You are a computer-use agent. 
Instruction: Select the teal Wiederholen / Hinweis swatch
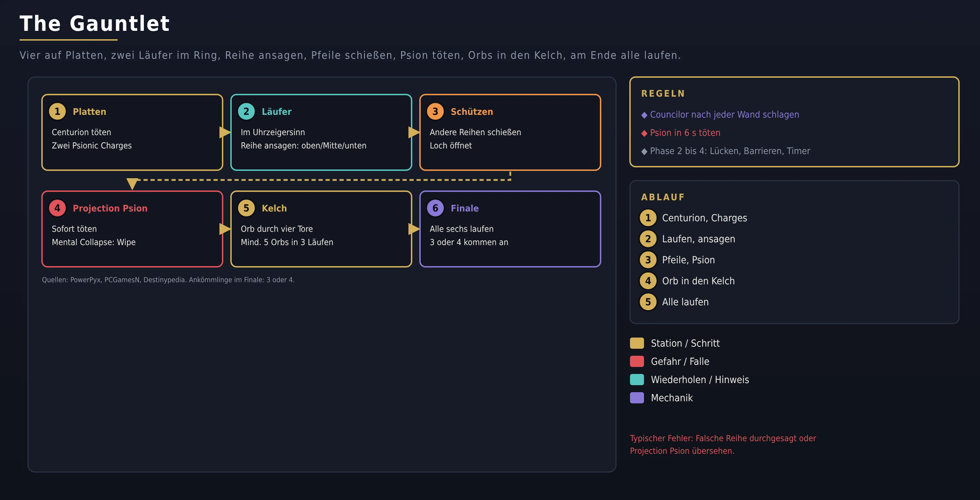point(637,380)
